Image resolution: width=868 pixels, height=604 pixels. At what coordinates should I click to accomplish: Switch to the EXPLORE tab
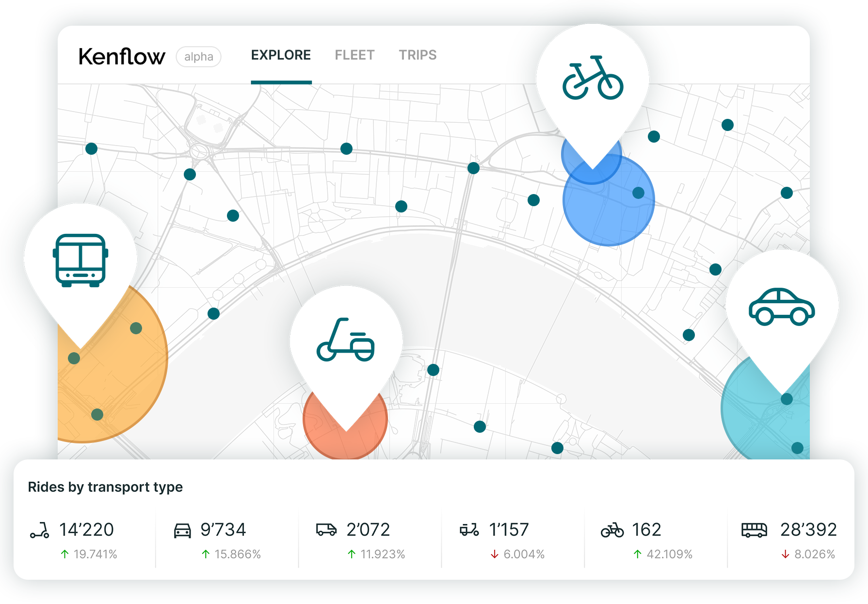(x=281, y=55)
